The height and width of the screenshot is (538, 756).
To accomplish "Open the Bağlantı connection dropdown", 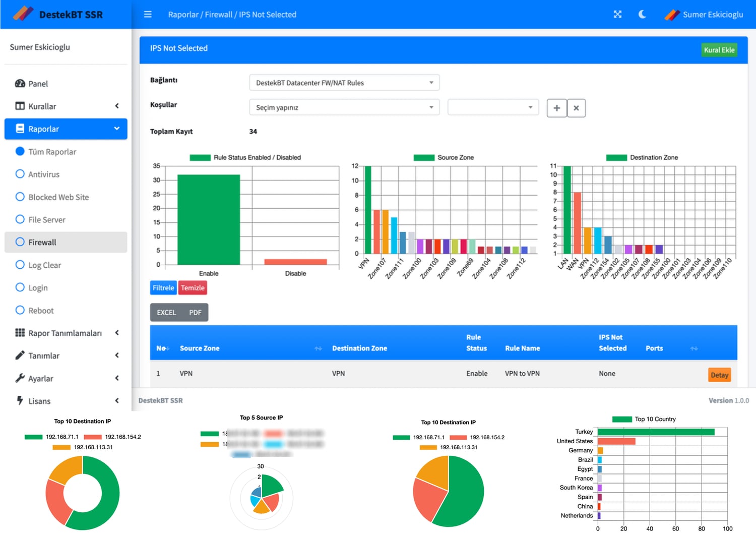I will coord(344,83).
